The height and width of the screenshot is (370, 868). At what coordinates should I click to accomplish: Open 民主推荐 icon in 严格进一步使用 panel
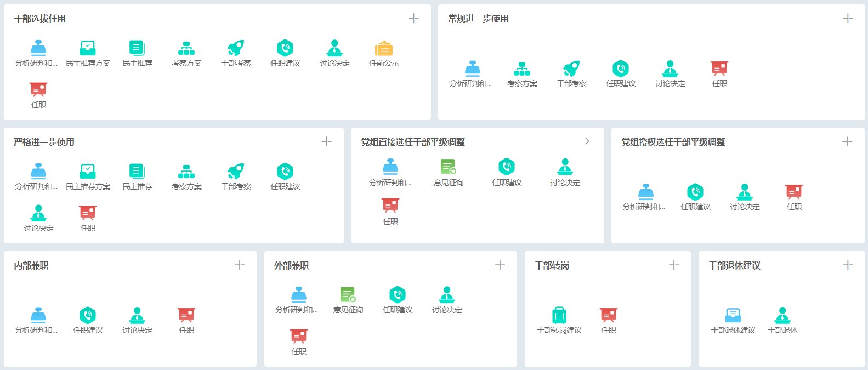tap(137, 172)
